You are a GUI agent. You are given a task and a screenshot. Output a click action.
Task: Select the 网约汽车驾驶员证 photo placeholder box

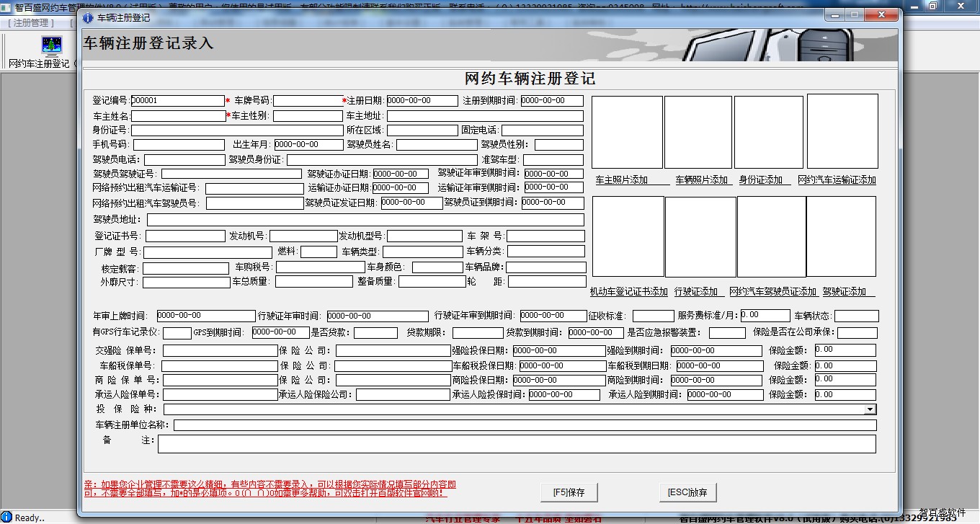[x=771, y=236]
